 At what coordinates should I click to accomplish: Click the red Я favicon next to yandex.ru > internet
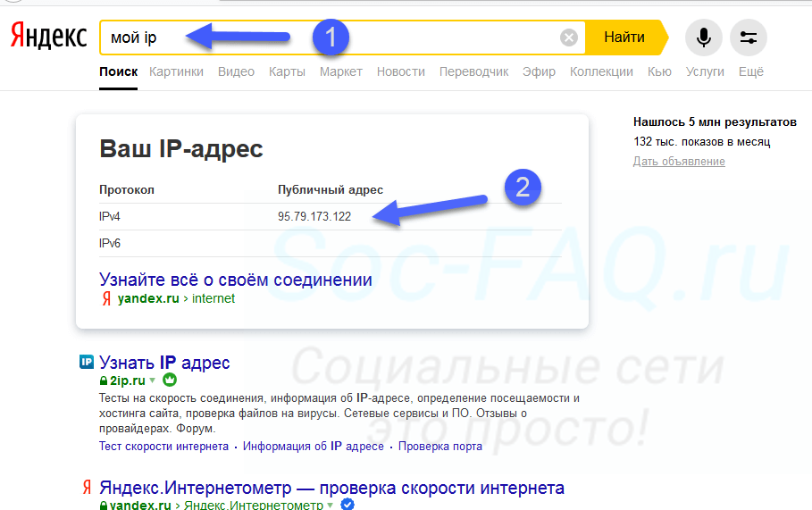pyautogui.click(x=106, y=298)
